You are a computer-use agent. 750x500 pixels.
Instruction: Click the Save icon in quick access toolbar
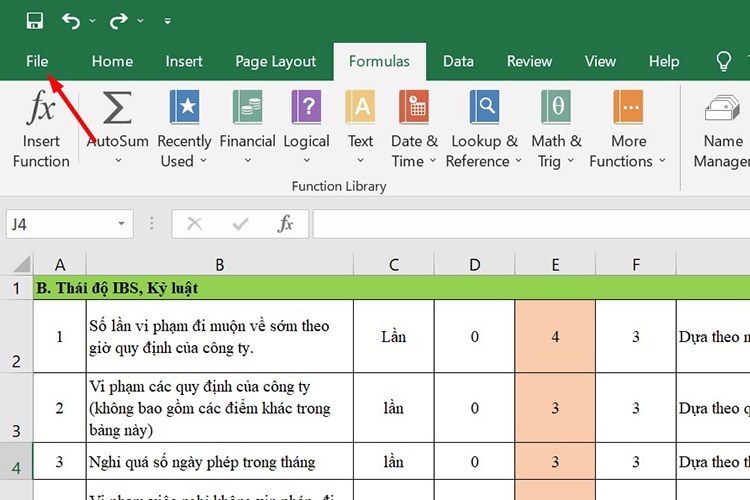34,21
